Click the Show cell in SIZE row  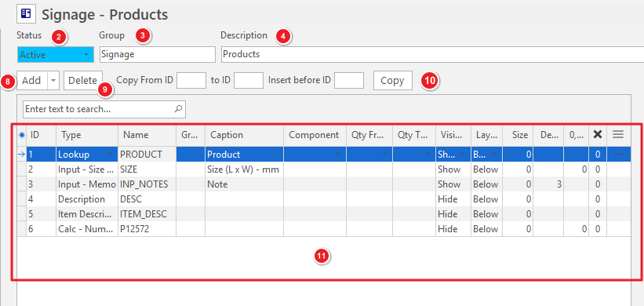453,169
